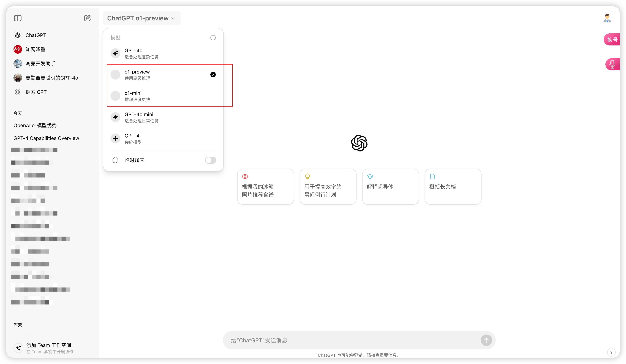Click the OpenAI logo in the center

pyautogui.click(x=359, y=143)
